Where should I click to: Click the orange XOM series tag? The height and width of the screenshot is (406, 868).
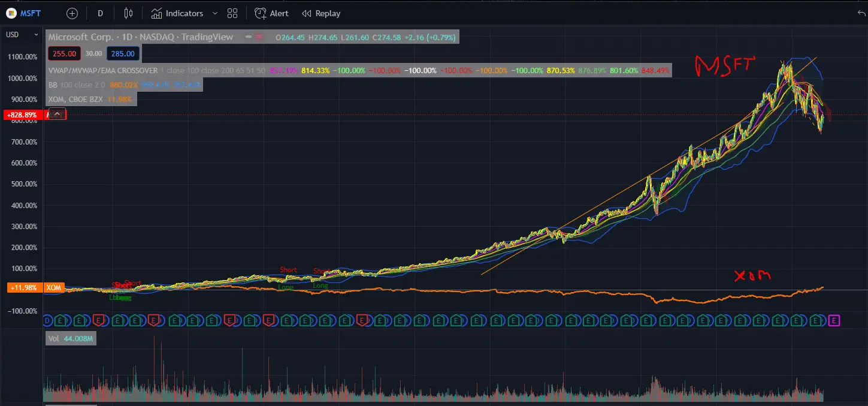tap(55, 288)
